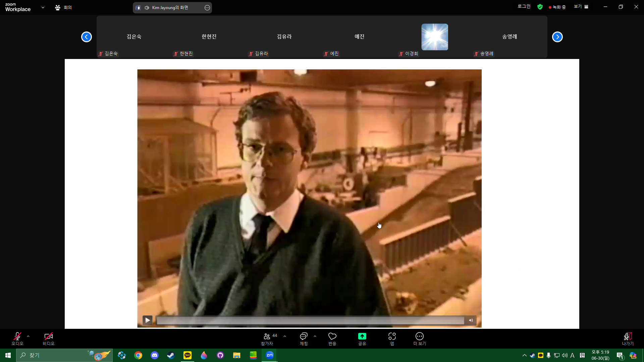This screenshot has height=362, width=644.
Task: Expand the participants options caret
Action: tap(285, 336)
